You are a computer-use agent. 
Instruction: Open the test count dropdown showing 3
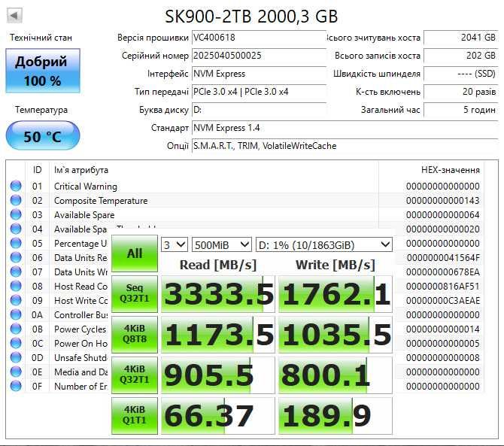[x=174, y=245]
